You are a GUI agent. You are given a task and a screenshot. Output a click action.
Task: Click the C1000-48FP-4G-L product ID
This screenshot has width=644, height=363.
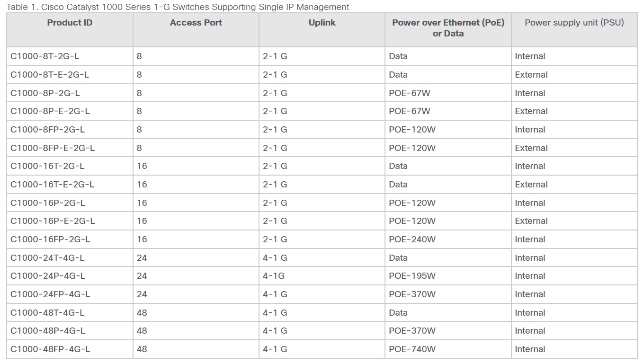[50, 349]
